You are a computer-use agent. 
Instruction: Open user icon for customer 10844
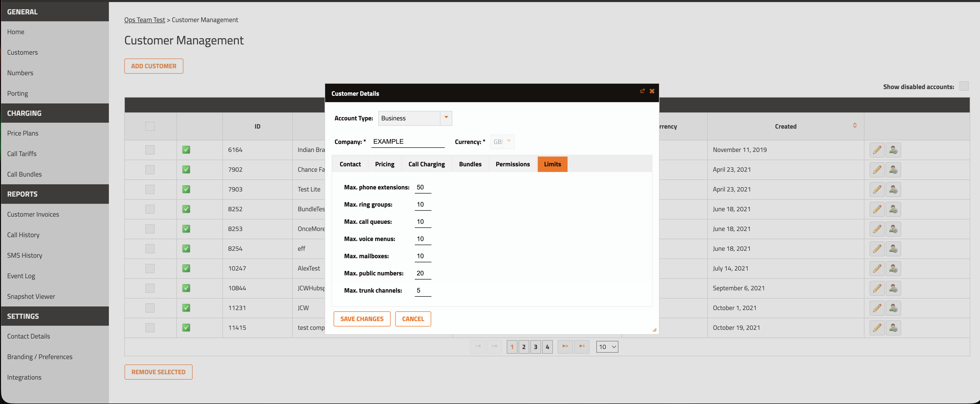tap(893, 288)
